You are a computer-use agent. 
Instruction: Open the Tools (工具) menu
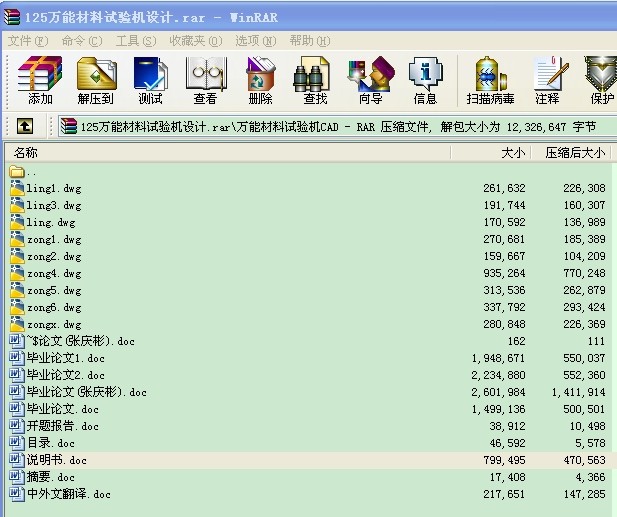coord(135,40)
